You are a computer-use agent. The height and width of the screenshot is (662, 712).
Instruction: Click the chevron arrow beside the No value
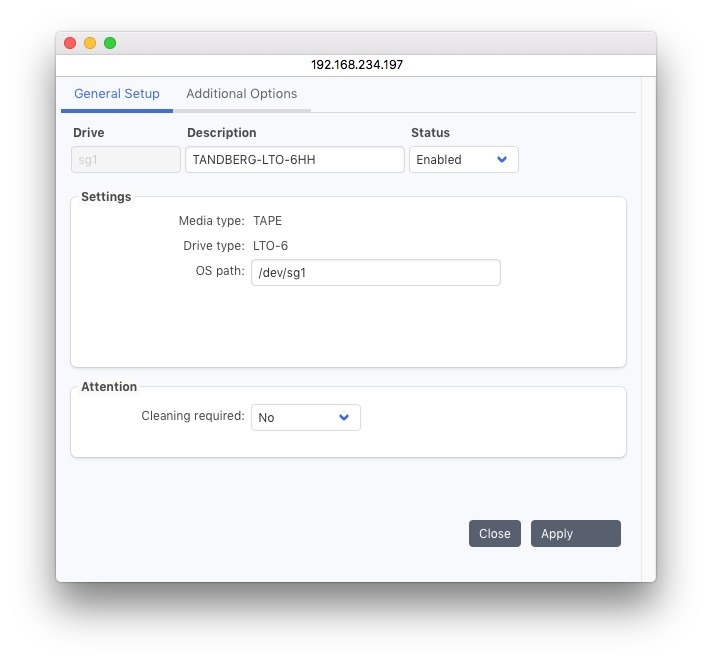[x=344, y=418]
